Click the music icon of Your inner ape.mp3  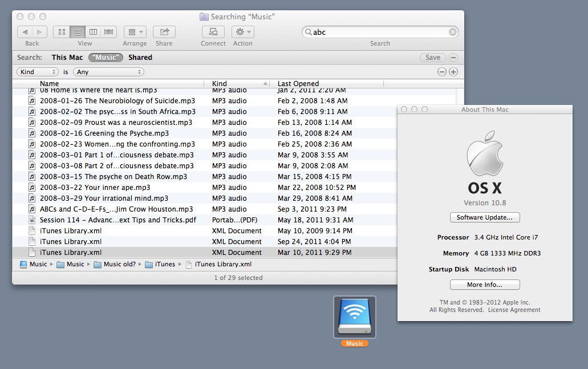pyautogui.click(x=33, y=188)
